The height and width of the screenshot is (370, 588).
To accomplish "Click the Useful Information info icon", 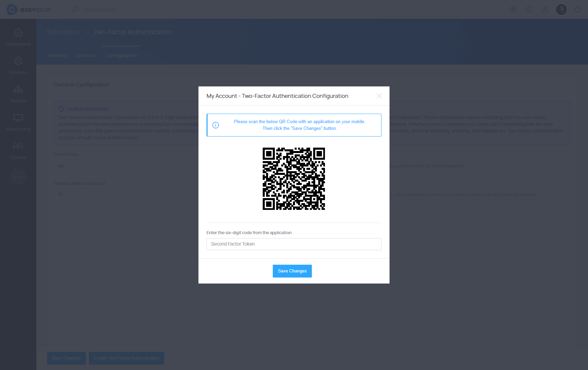I will pyautogui.click(x=61, y=109).
